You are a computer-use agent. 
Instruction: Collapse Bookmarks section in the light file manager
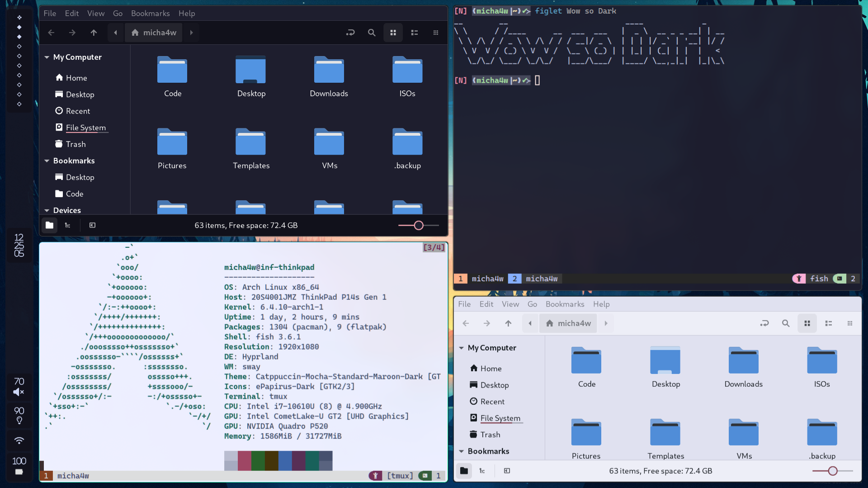461,451
